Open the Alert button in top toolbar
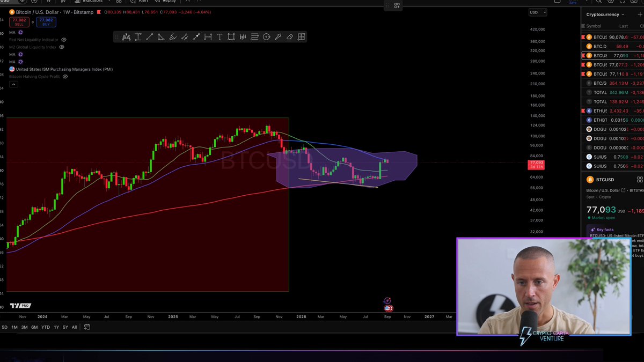 tap(140, 1)
